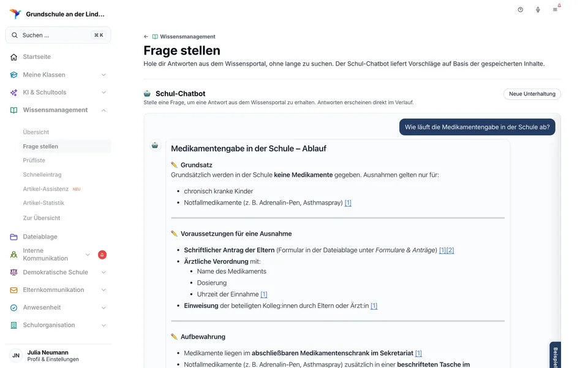Click the Demokratische Schule scales icon
Image resolution: width=588 pixels, height=368 pixels.
14,272
